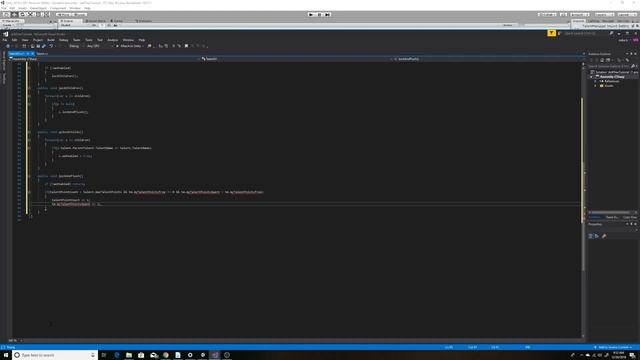Open Task View from the taskbar
Image resolution: width=640 pixels, height=360 pixels.
[x=104, y=355]
